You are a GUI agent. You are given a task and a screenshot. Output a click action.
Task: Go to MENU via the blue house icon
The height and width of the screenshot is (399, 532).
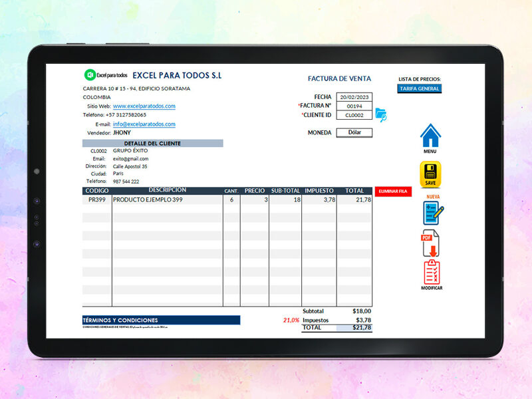click(430, 136)
